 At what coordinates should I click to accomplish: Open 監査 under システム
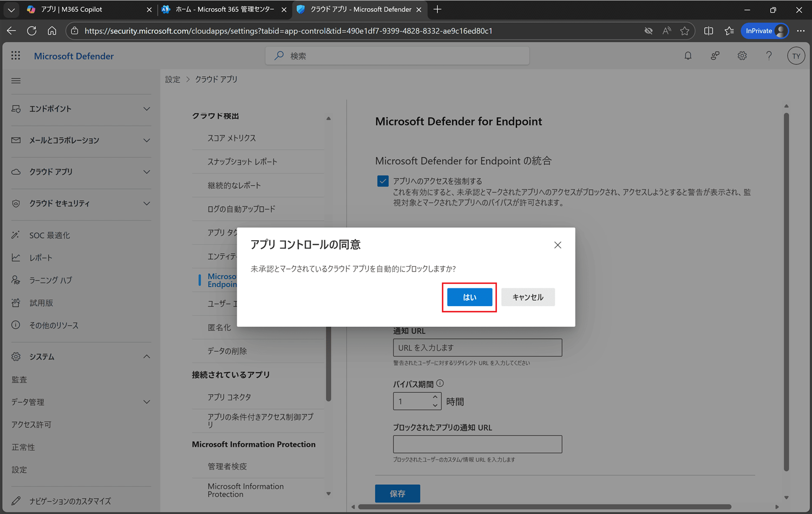tap(19, 380)
